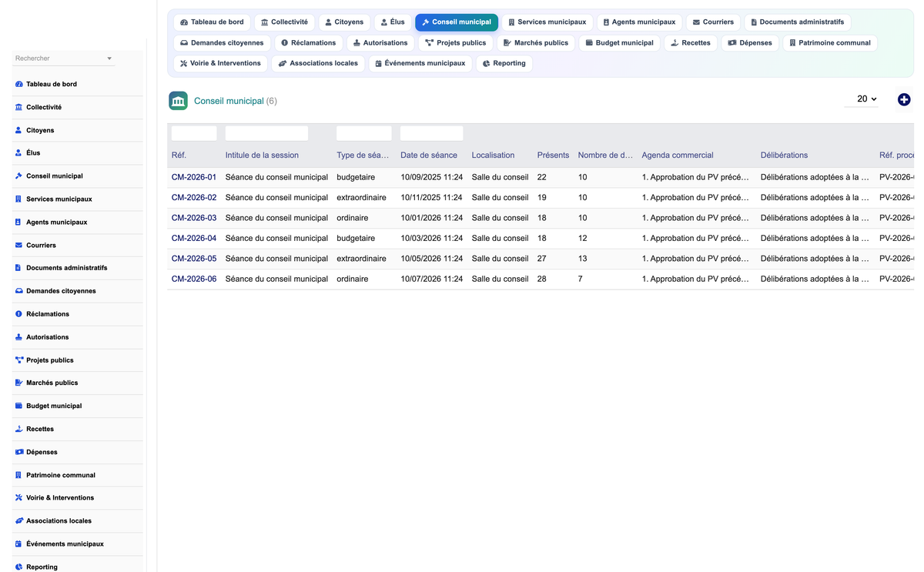924x572 pixels.
Task: Open session CM-2026-01 link
Action: [x=194, y=177]
